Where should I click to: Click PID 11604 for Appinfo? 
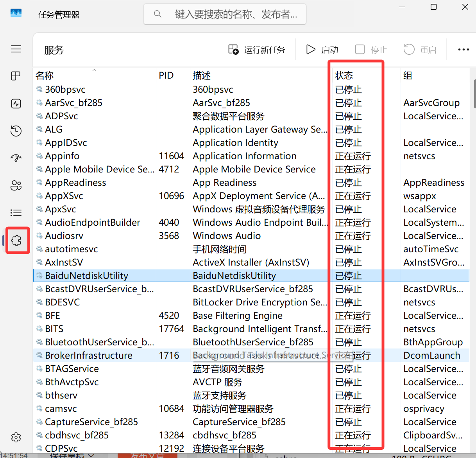tap(171, 156)
